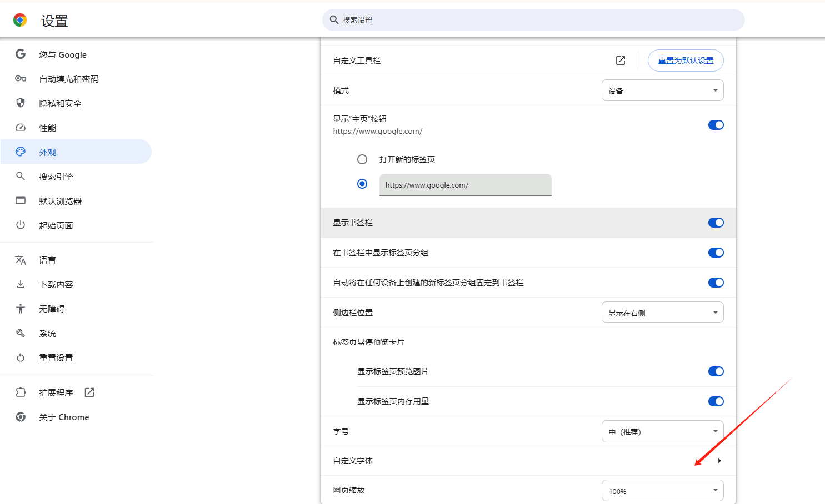Click the Chrome icon beside 关于 Chrome
Screen dimensions: 825x504
point(21,417)
